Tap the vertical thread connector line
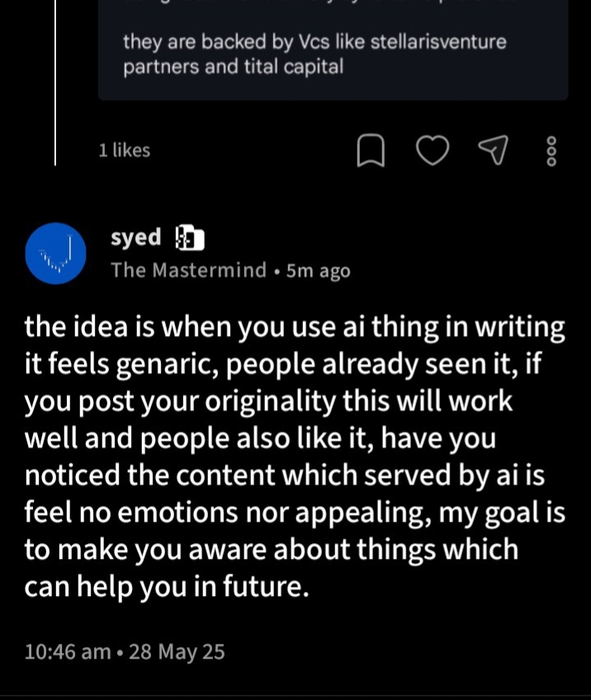 click(55, 83)
